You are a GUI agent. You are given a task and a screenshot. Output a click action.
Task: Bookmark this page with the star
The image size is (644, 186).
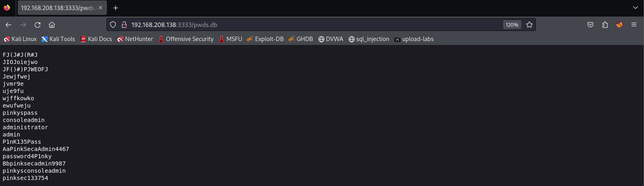click(x=529, y=25)
